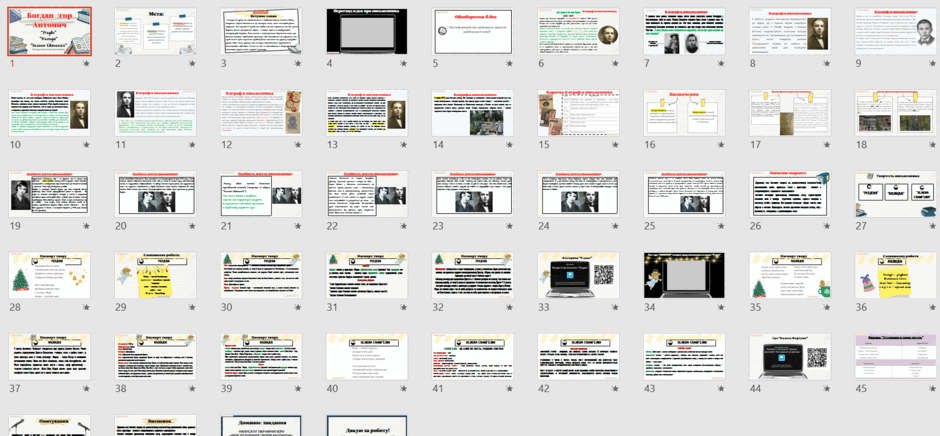Select slide 18 thumbnail with two photos
This screenshot has height=436, width=940.
[896, 113]
